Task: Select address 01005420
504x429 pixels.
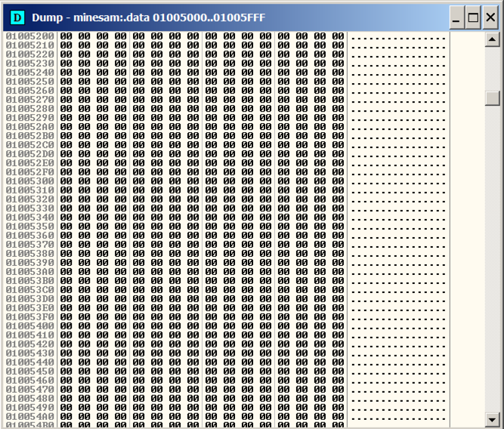Action: (x=30, y=344)
